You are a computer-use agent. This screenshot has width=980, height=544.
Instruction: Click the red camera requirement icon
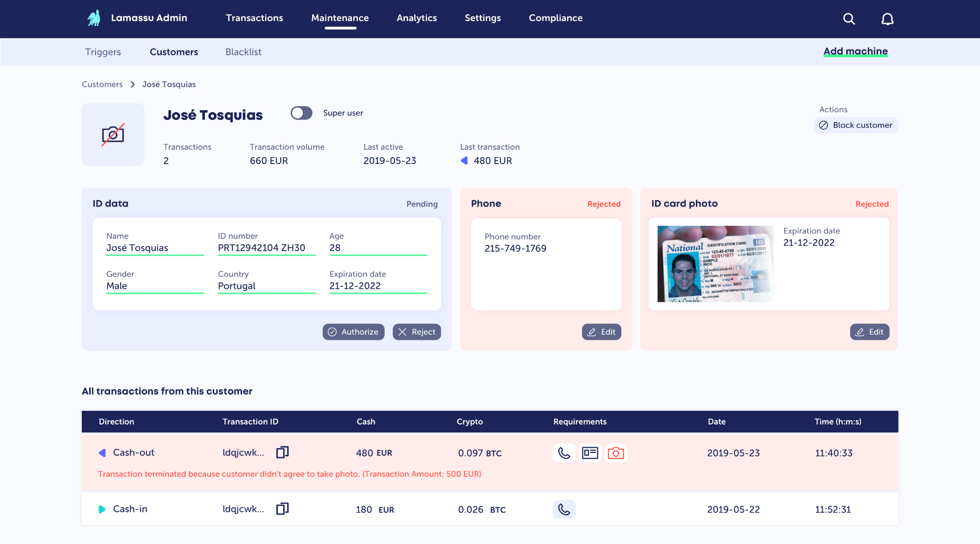(615, 453)
